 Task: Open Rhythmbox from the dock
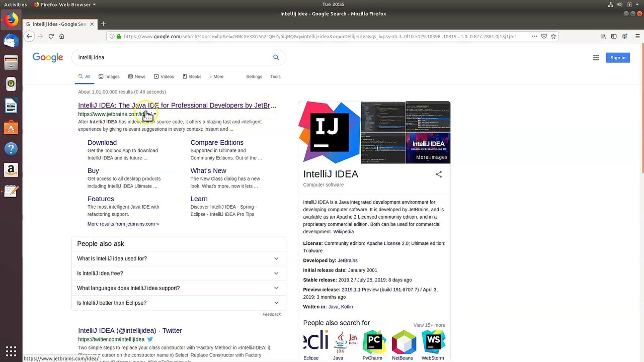[x=11, y=84]
